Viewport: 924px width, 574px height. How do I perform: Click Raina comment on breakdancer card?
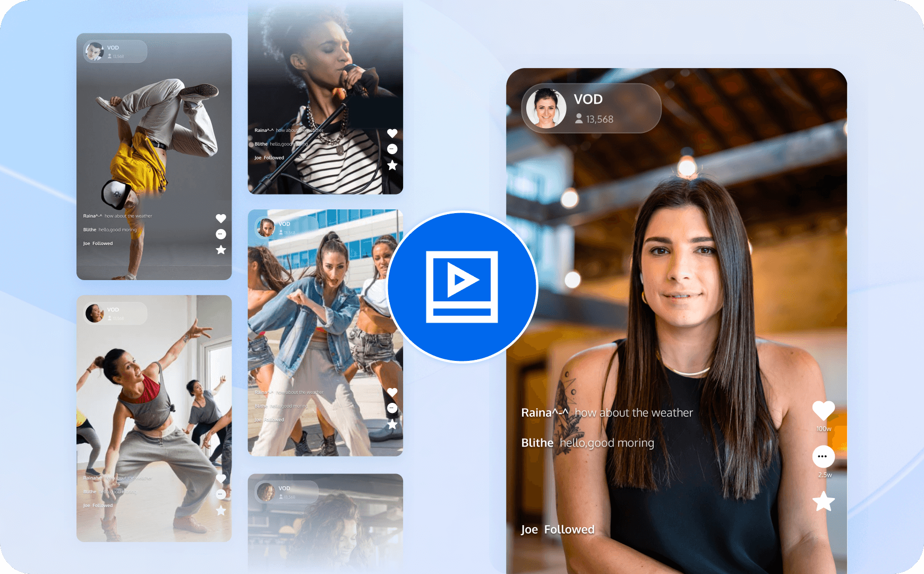pos(117,216)
